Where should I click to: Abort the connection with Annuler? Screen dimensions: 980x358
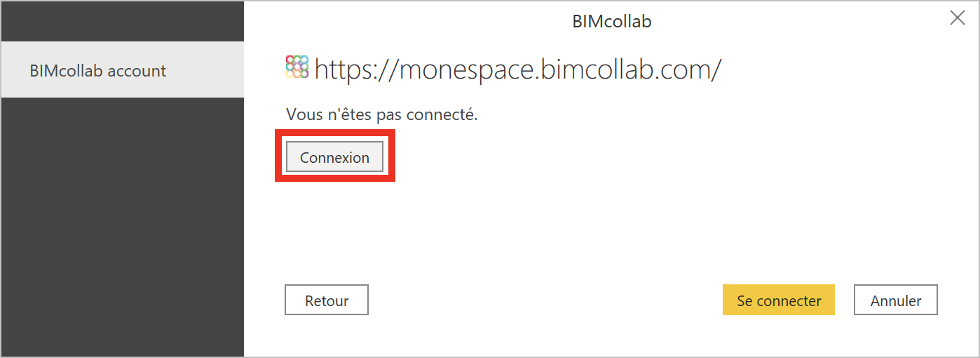896,300
